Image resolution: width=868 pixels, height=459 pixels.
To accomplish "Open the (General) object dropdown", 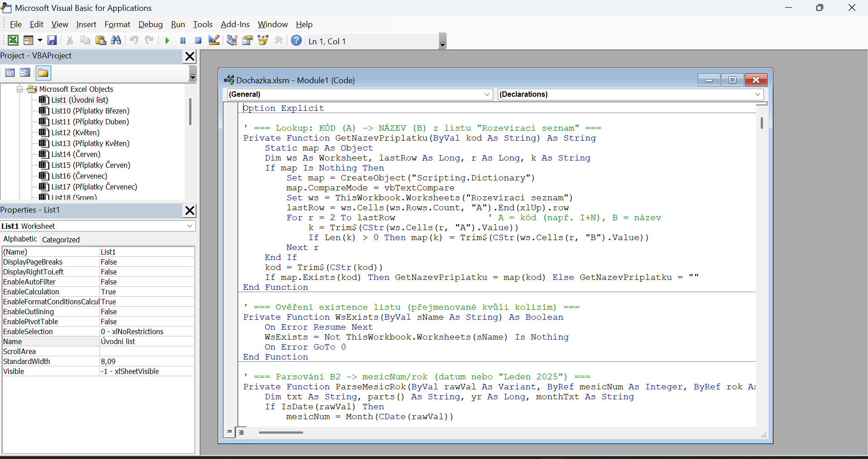I will (x=487, y=95).
